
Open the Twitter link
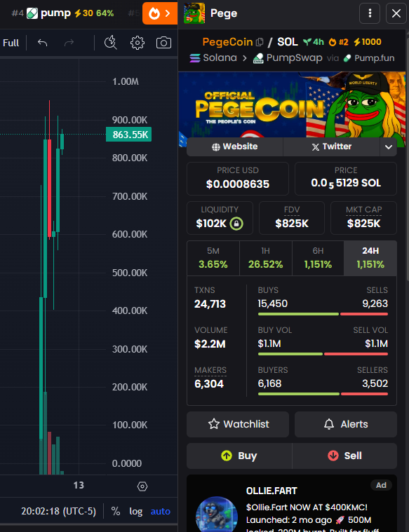tap(331, 147)
